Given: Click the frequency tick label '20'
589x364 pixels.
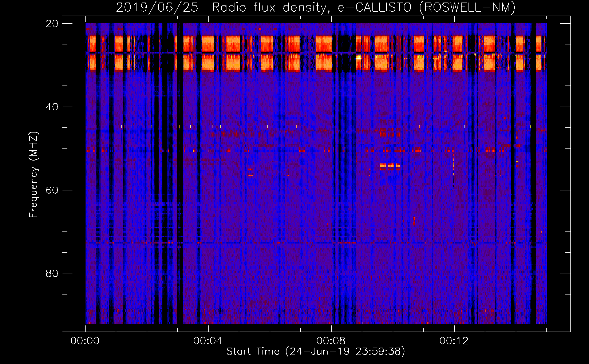Looking at the screenshot, I should (52, 24).
